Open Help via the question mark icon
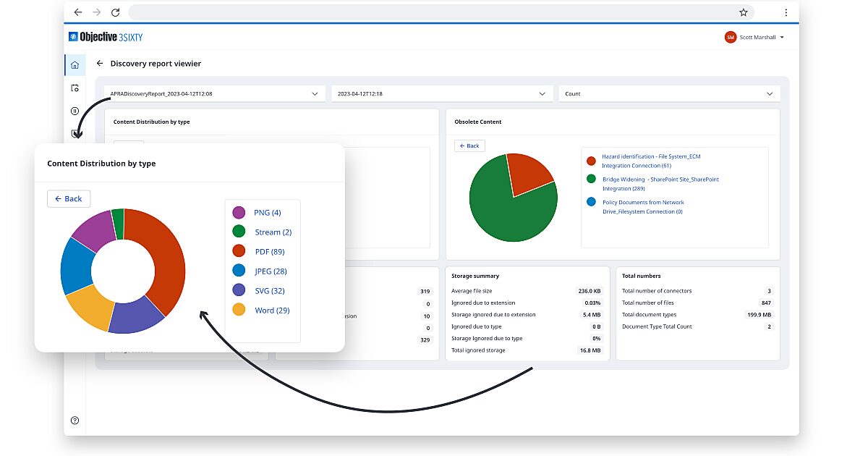Viewport: 868px width, 456px height. tap(75, 420)
